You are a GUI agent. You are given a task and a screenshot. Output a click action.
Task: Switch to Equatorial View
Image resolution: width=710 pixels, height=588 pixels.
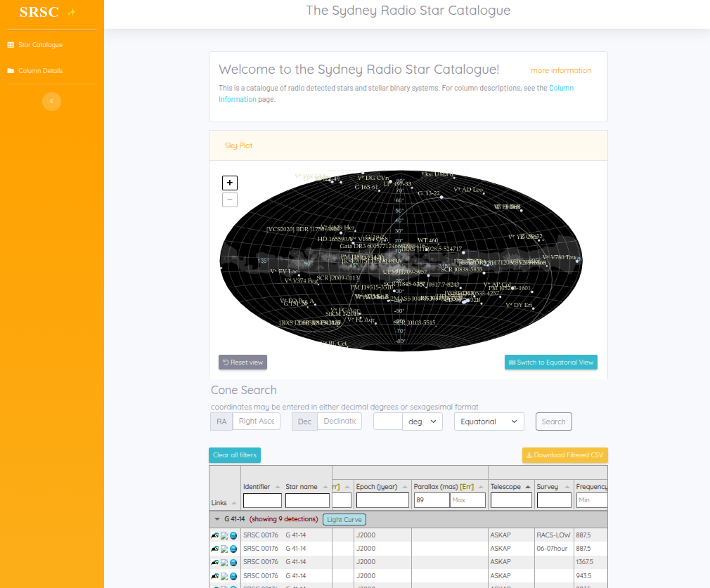coord(550,362)
